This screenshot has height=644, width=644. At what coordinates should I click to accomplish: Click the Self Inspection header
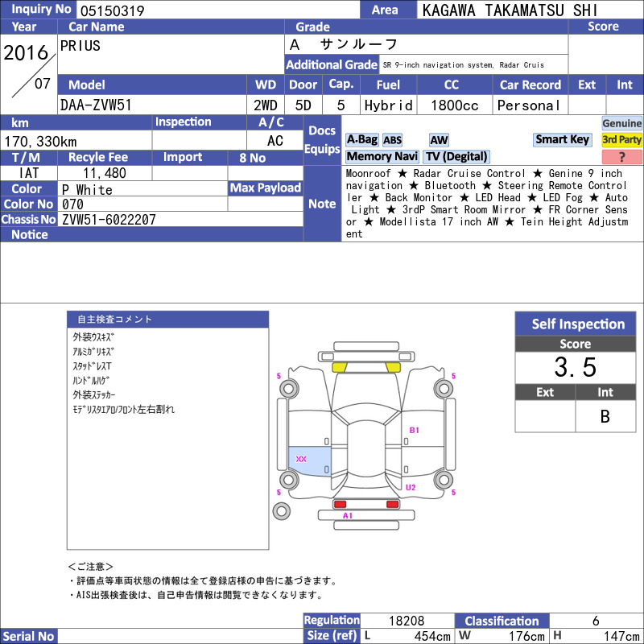click(x=578, y=324)
